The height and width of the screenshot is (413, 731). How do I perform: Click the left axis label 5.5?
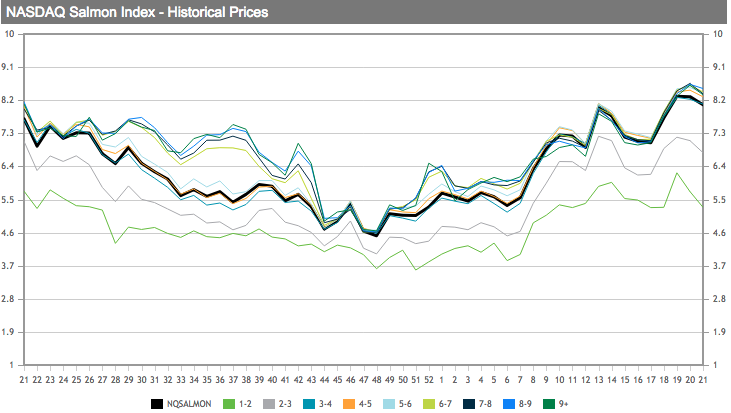pos(8,200)
